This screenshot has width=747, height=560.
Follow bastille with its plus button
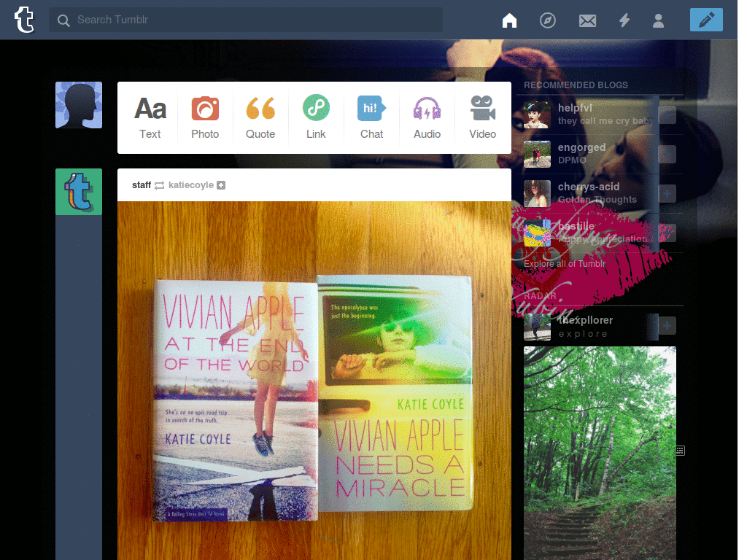[x=667, y=233]
